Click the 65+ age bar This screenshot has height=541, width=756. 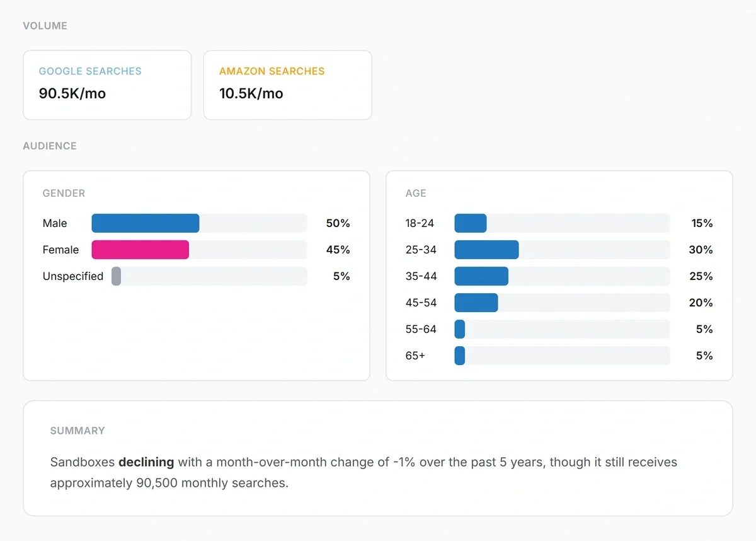pyautogui.click(x=460, y=356)
